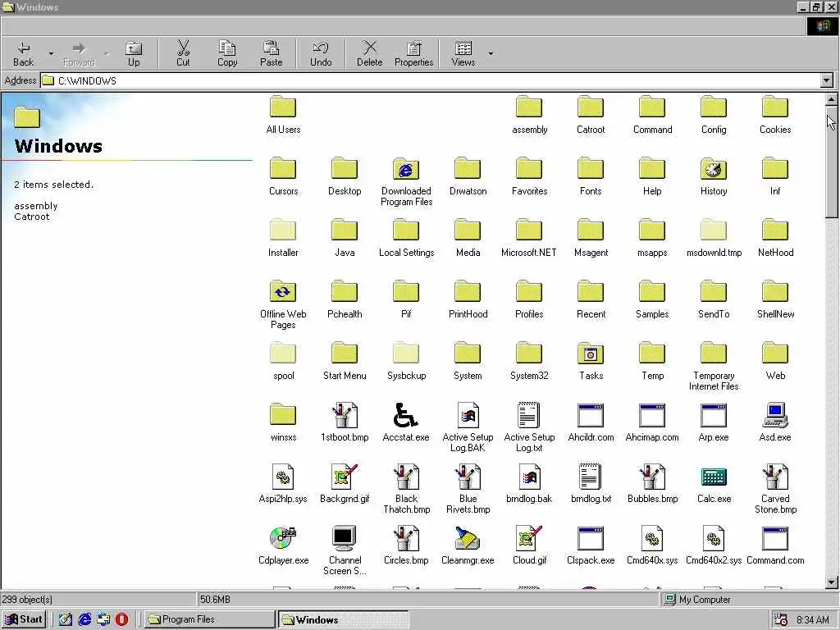Image resolution: width=840 pixels, height=630 pixels.
Task: Launch Internet Explorer from quick launch
Action: click(84, 619)
